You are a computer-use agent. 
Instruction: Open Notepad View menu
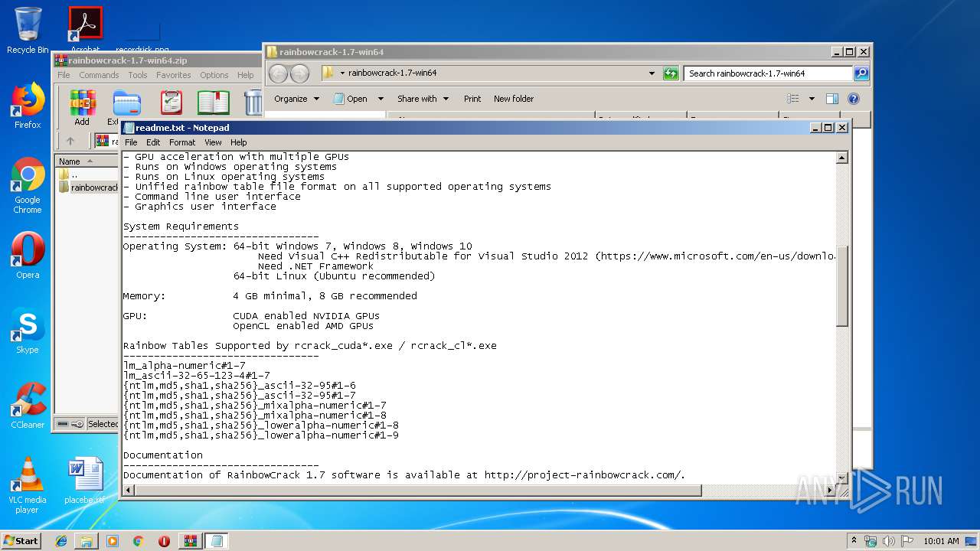coord(213,142)
